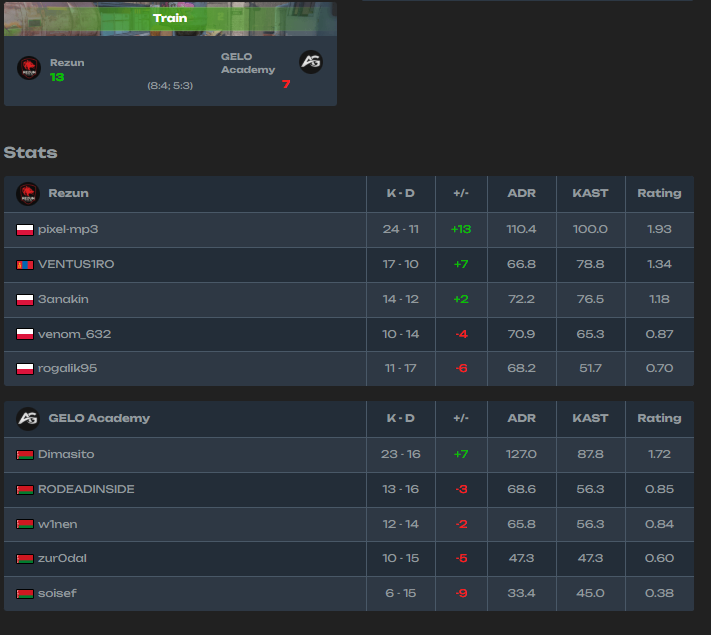Image resolution: width=711 pixels, height=635 pixels.
Task: Click pixel-mp3's 1.93 rating
Action: 659,230
